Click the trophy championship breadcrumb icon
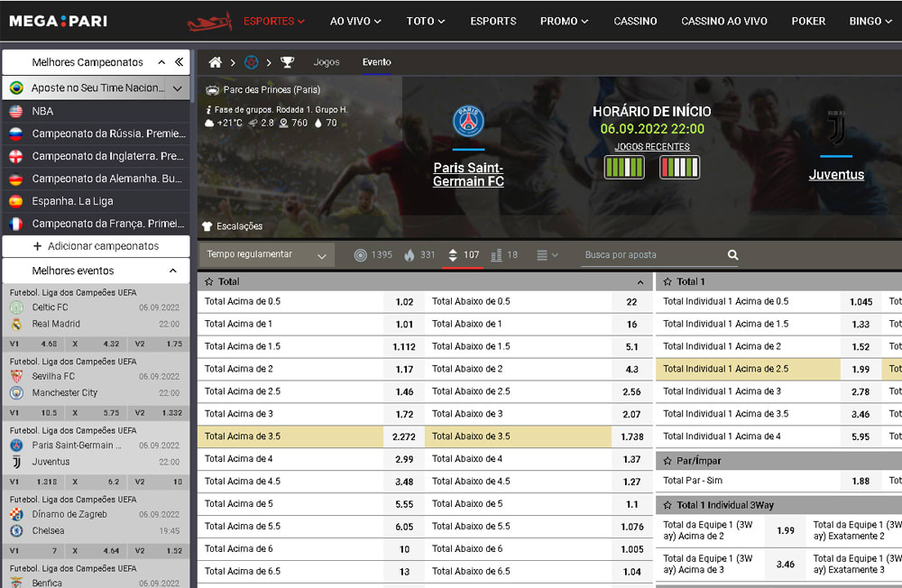The image size is (902, 588). (287, 62)
